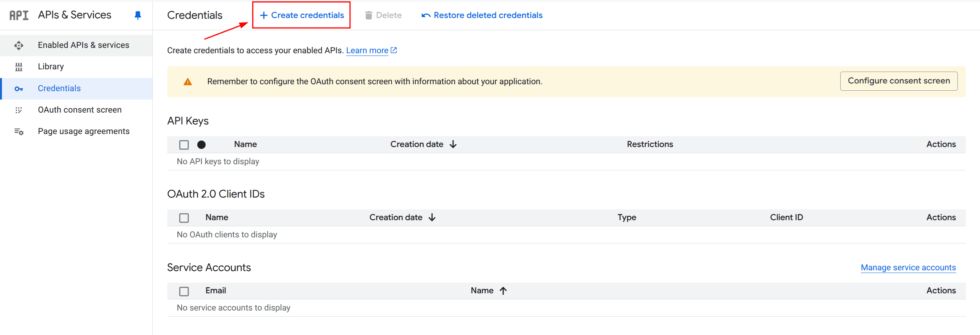
Task: Click the pin icon beside APIs & Services
Action: (138, 15)
